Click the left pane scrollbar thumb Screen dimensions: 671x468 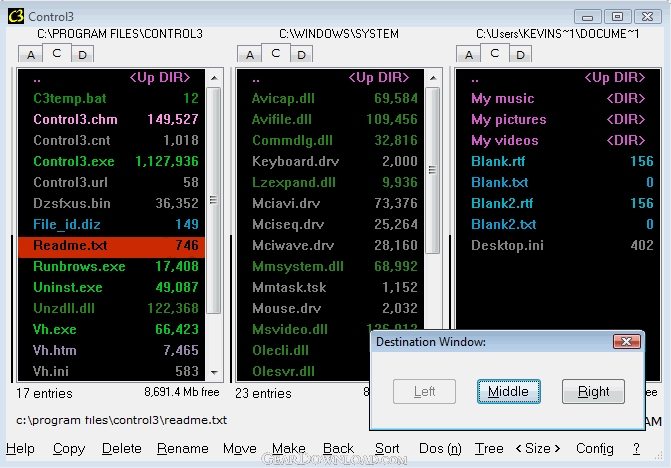point(214,200)
